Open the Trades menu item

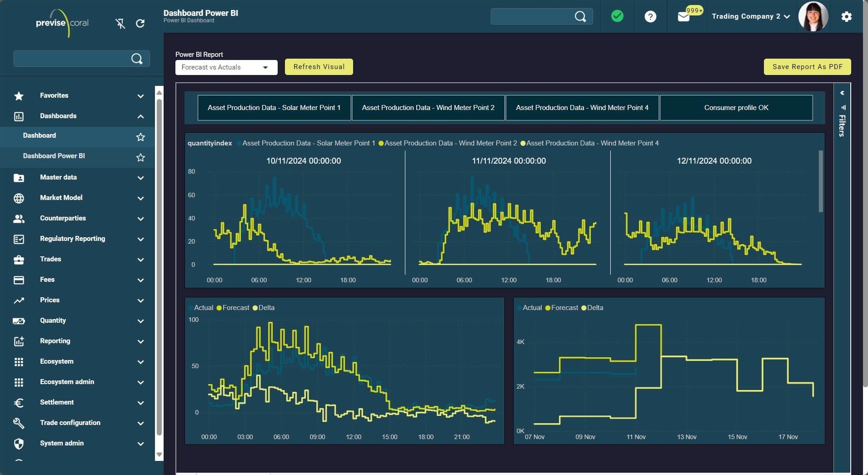pyautogui.click(x=50, y=259)
